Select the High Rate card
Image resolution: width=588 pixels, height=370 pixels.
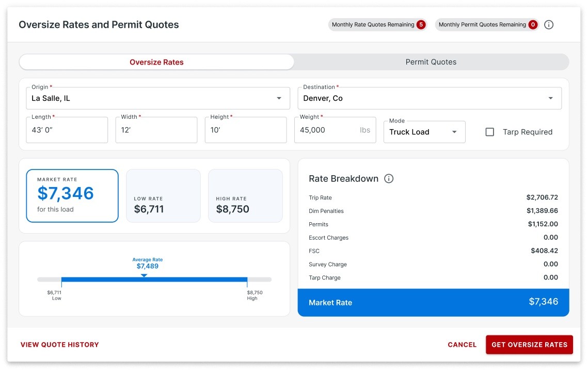coord(245,195)
